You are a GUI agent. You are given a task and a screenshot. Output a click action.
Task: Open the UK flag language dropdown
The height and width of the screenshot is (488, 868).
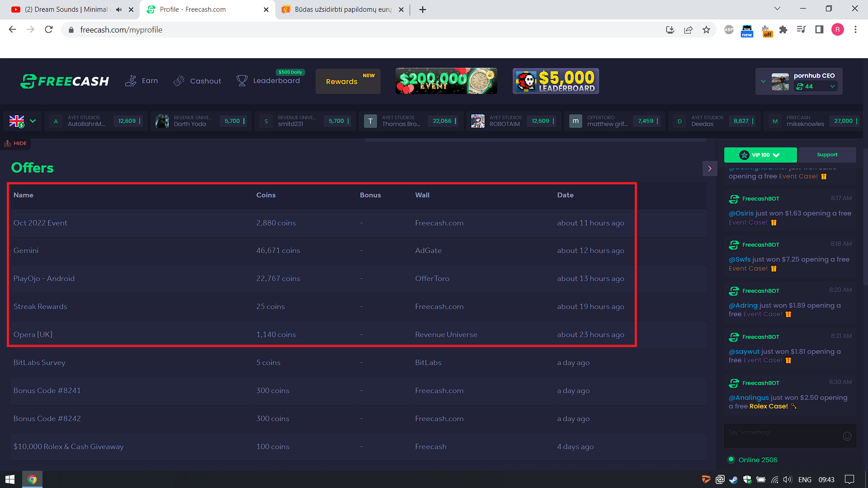[22, 121]
